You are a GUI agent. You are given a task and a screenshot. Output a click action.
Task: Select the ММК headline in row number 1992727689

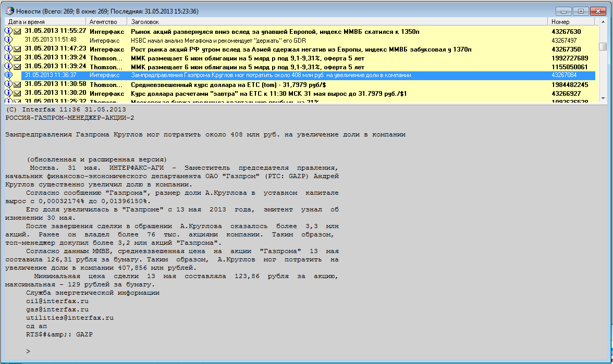(x=248, y=58)
